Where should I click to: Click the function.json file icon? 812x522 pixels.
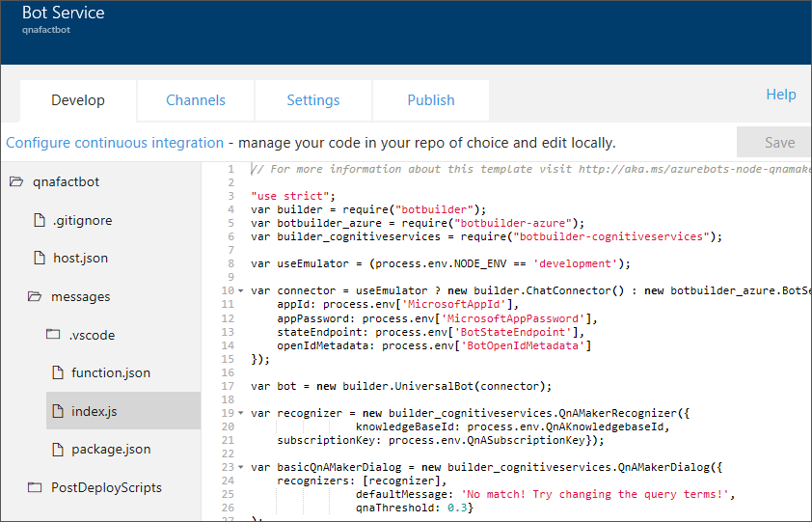58,372
